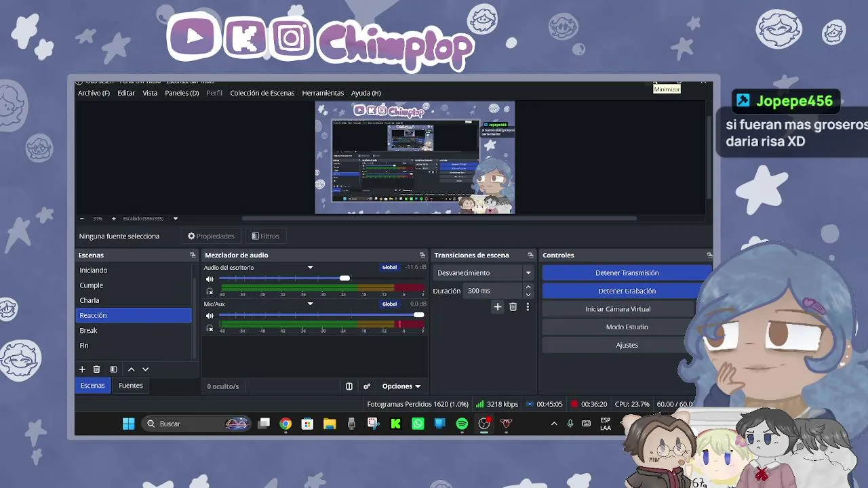Screen dimensions: 868x488
Task: Move the selected scene down
Action: pos(145,369)
